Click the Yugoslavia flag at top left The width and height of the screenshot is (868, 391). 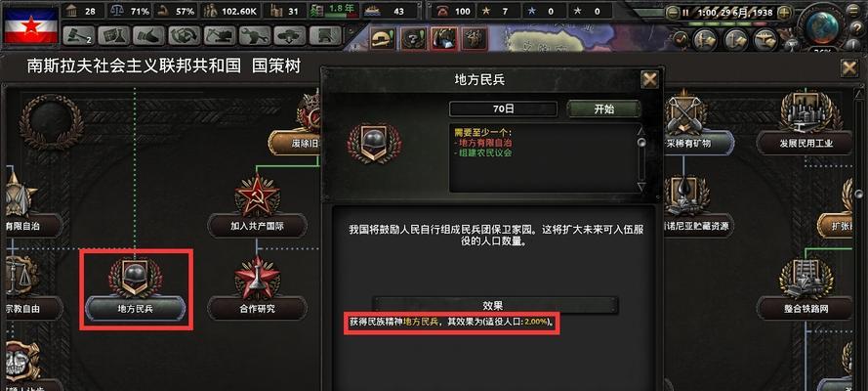pyautogui.click(x=31, y=24)
